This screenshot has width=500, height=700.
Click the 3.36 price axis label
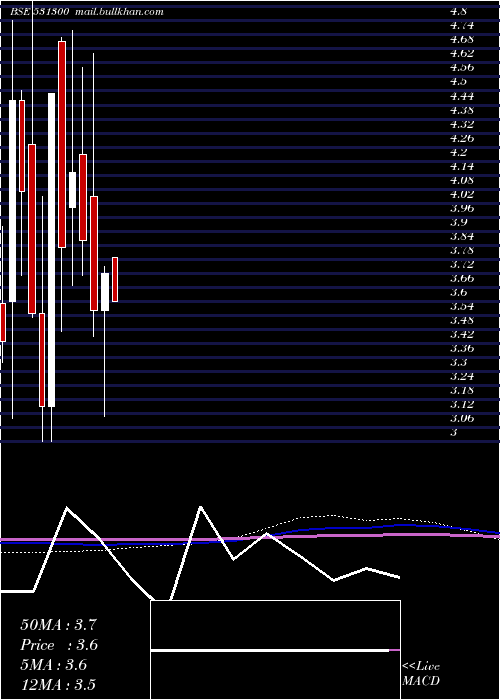[x=462, y=348]
